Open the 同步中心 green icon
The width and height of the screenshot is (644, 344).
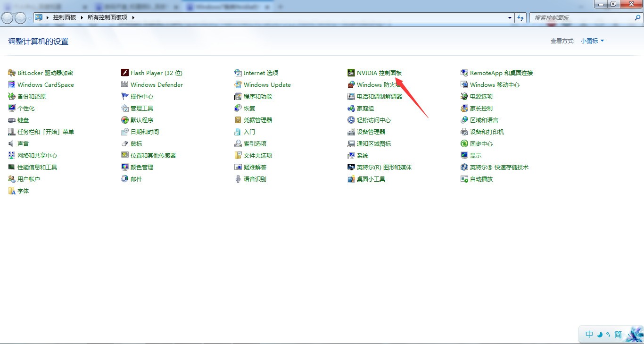tap(464, 143)
